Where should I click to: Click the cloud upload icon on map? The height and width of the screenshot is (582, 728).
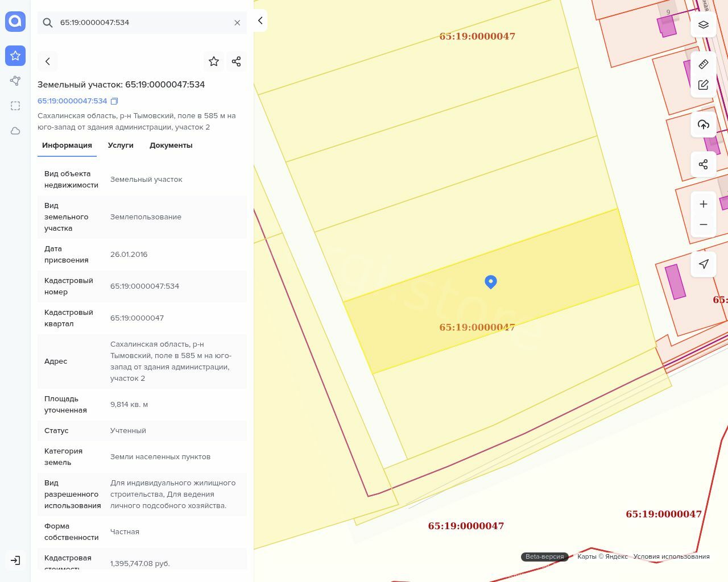pyautogui.click(x=703, y=124)
